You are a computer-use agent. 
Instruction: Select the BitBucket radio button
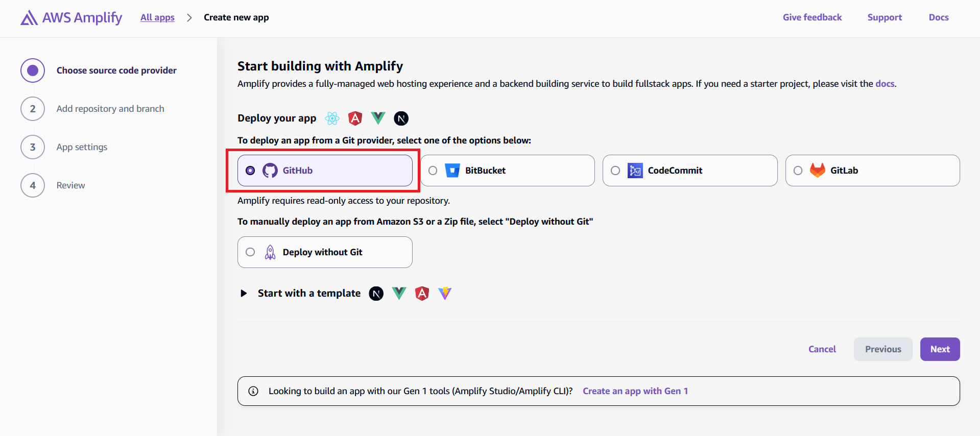[x=433, y=171]
